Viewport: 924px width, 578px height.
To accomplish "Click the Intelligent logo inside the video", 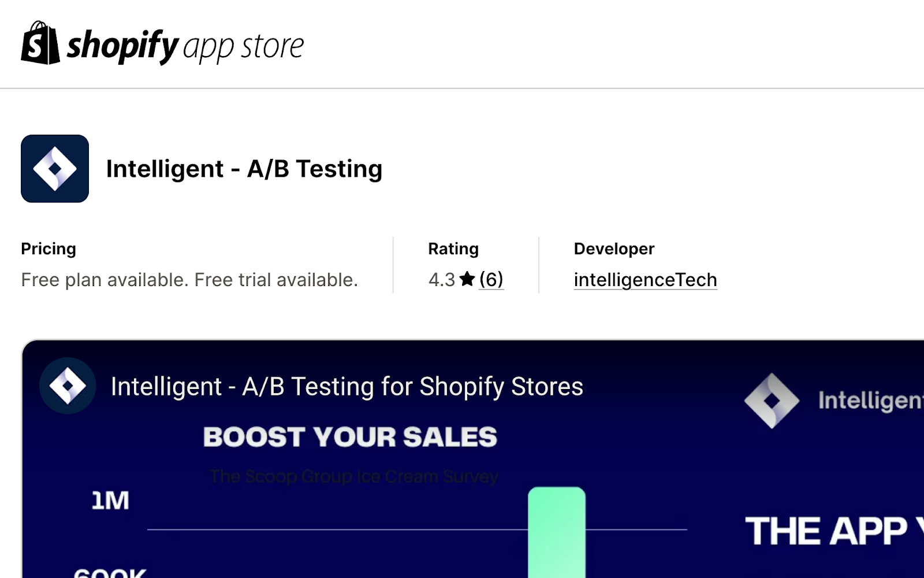I will click(772, 401).
